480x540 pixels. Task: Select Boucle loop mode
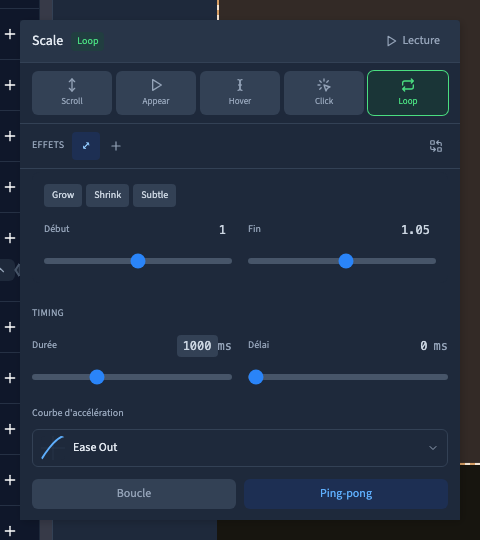[x=134, y=494]
